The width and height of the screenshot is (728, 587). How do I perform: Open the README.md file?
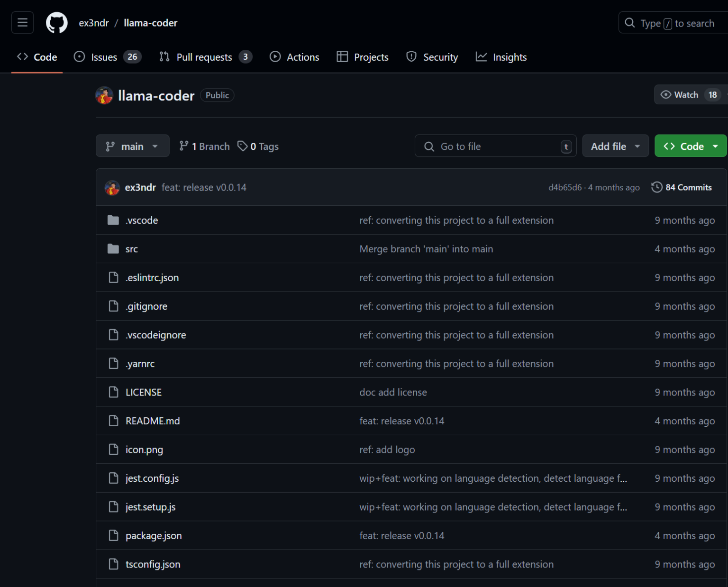pyautogui.click(x=152, y=421)
